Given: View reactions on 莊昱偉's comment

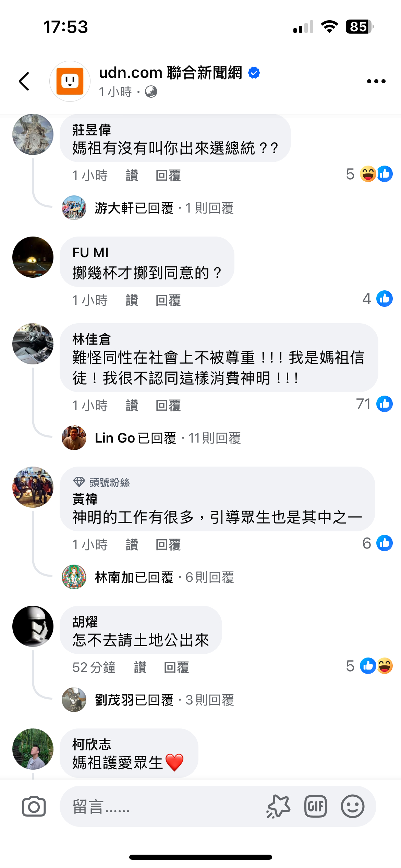Looking at the screenshot, I should coord(369,174).
